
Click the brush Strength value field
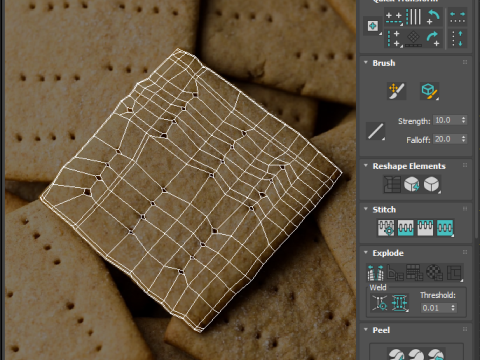[x=447, y=120]
